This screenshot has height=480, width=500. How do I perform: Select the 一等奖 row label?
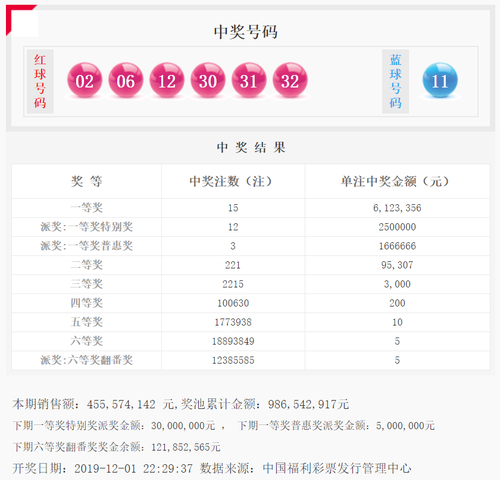(x=87, y=208)
